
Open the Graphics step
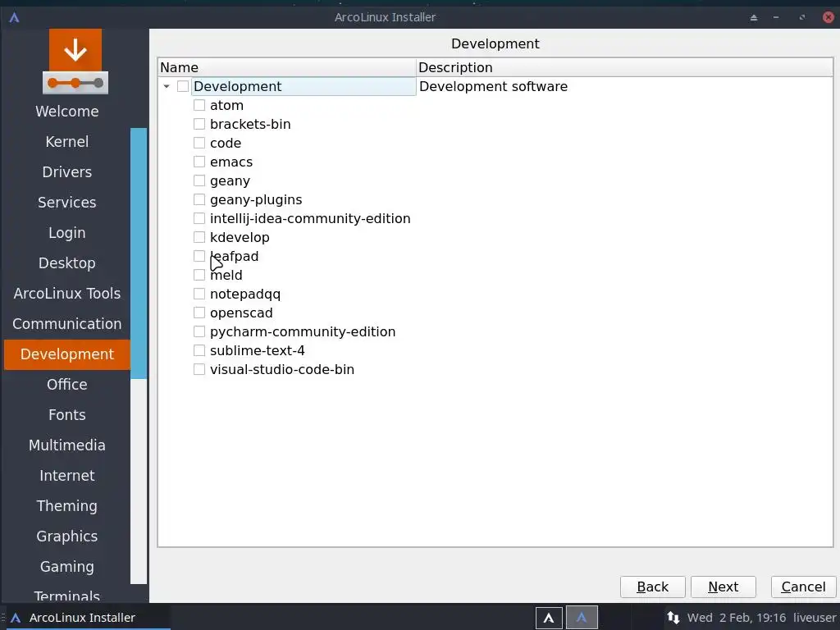pyautogui.click(x=67, y=536)
